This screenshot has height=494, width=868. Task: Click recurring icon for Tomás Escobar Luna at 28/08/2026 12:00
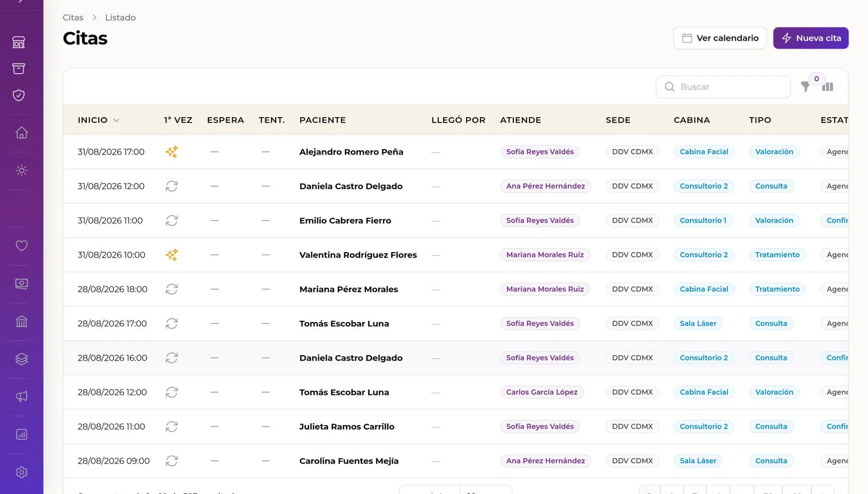(x=171, y=392)
